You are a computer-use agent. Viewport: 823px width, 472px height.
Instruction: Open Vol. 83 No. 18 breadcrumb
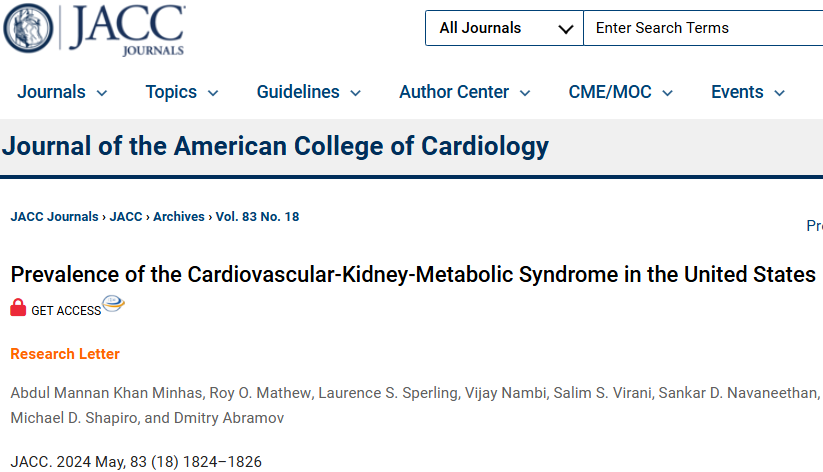click(x=257, y=217)
